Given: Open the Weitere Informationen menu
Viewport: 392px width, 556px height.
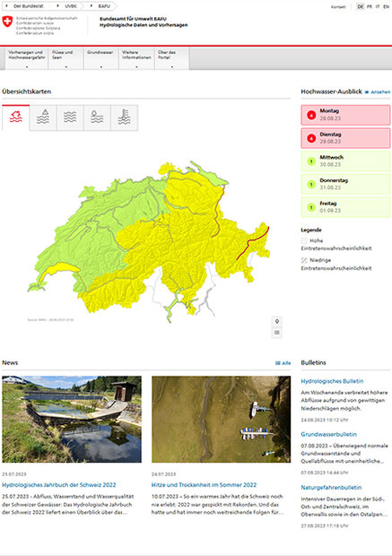Looking at the screenshot, I should click(x=136, y=58).
